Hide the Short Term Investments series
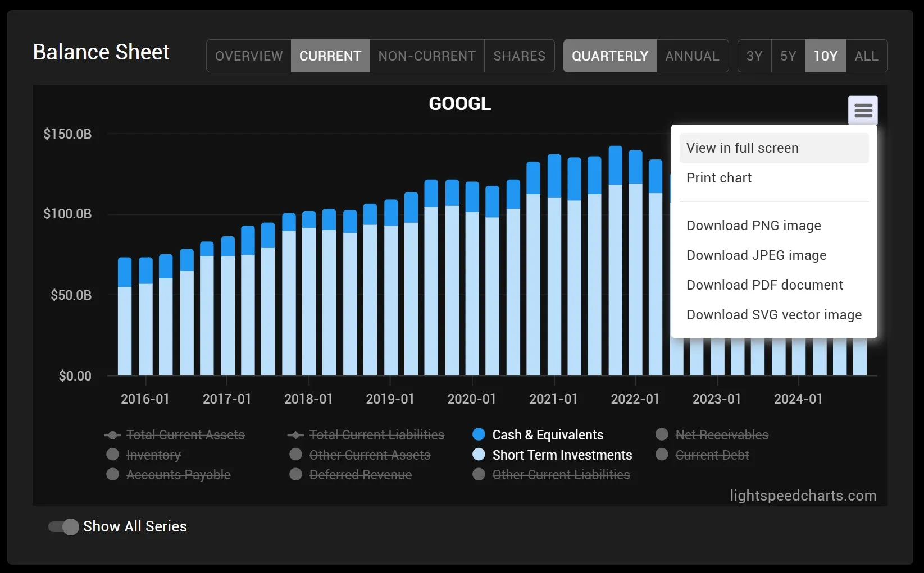This screenshot has height=573, width=924. (x=552, y=455)
